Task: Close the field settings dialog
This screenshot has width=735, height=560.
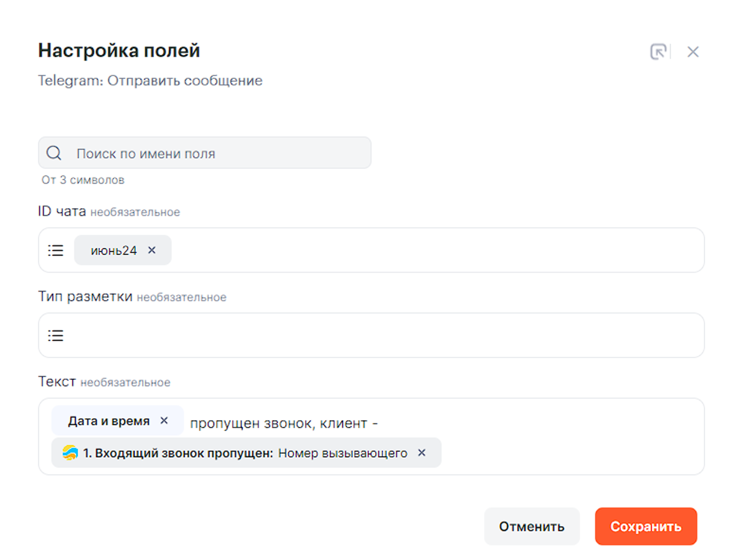Action: [x=693, y=52]
